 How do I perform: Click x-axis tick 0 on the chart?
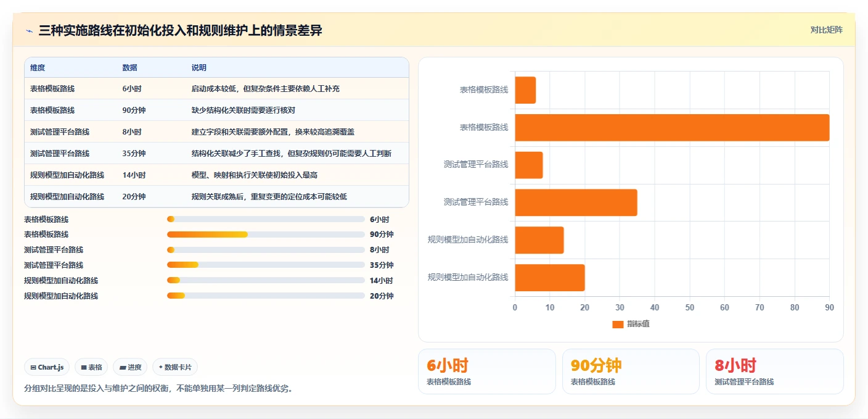tap(515, 307)
